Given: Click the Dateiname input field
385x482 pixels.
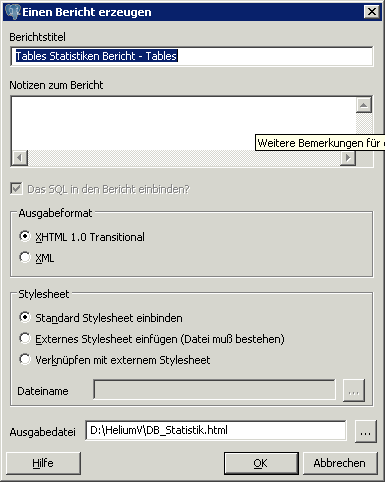Looking at the screenshot, I should (x=214, y=389).
